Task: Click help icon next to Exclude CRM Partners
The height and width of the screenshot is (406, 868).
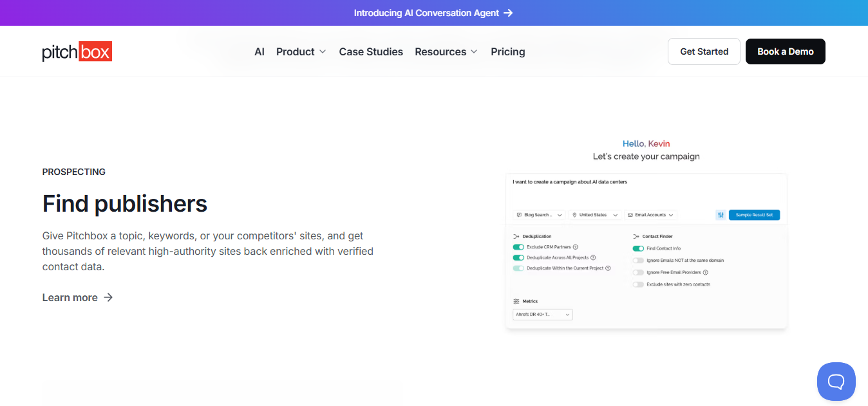Action: [576, 247]
